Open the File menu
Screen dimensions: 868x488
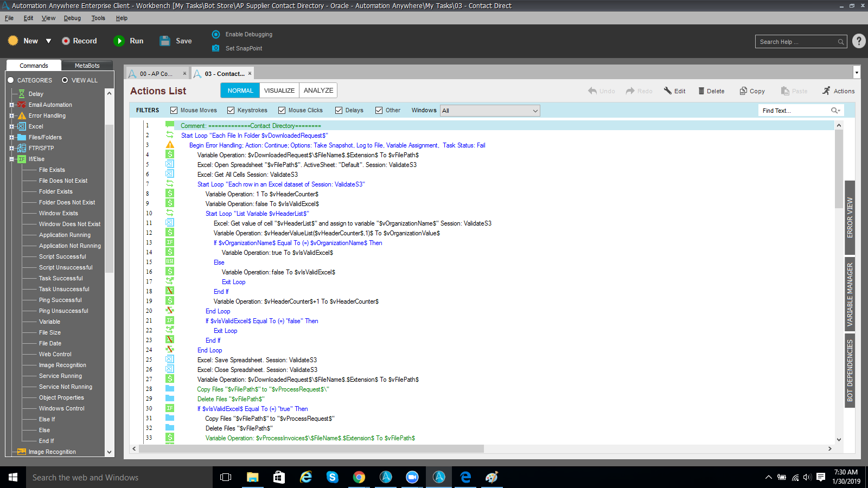click(x=9, y=18)
